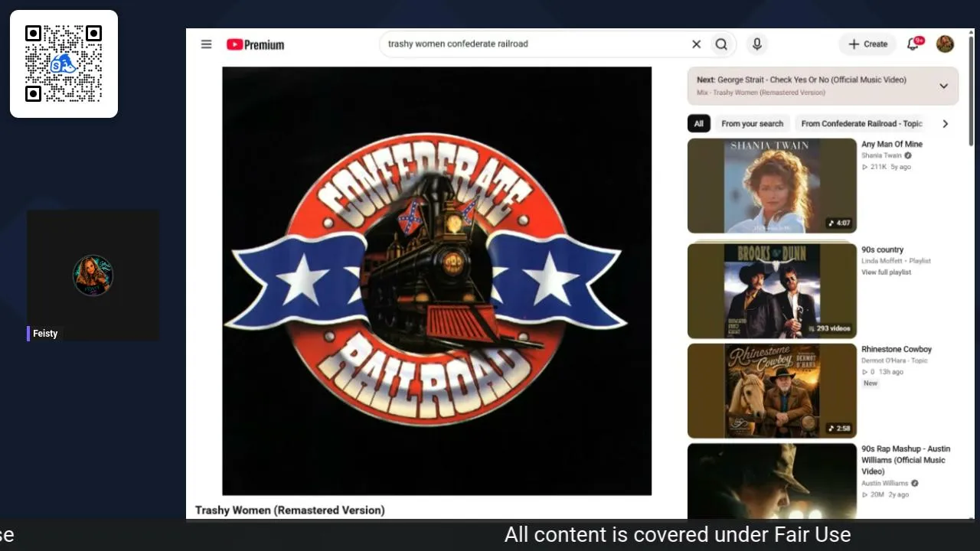980x551 pixels.
Task: Select the From Confederate Railroad - Topic chip
Action: [861, 123]
